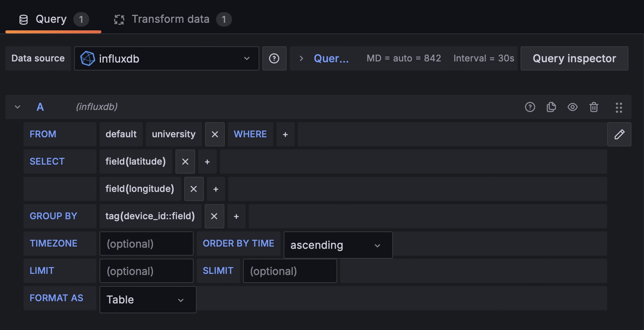Remove field(latitude) from SELECT

pos(185,162)
